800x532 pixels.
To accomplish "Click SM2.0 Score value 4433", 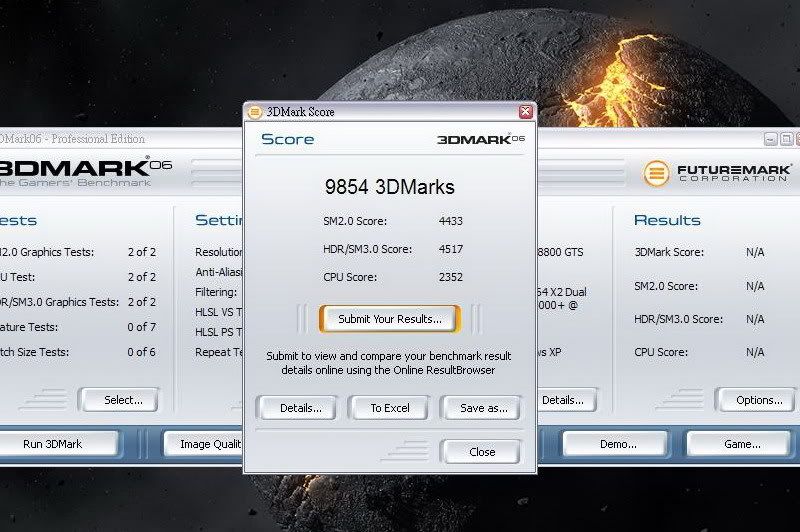I will pyautogui.click(x=451, y=221).
